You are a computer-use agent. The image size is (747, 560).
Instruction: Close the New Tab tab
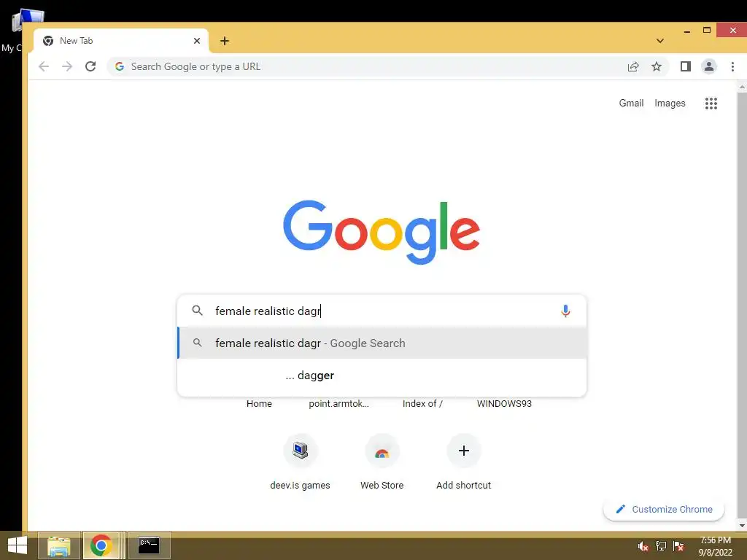[x=197, y=41]
